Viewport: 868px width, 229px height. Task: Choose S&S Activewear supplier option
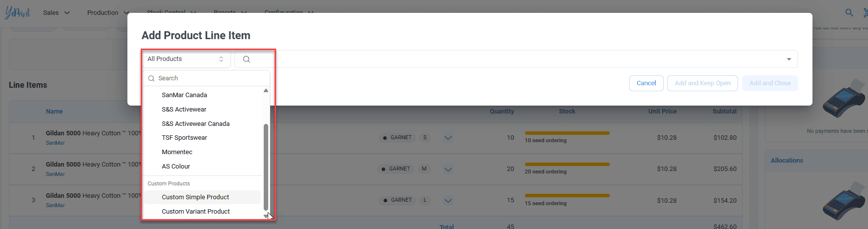tap(184, 110)
